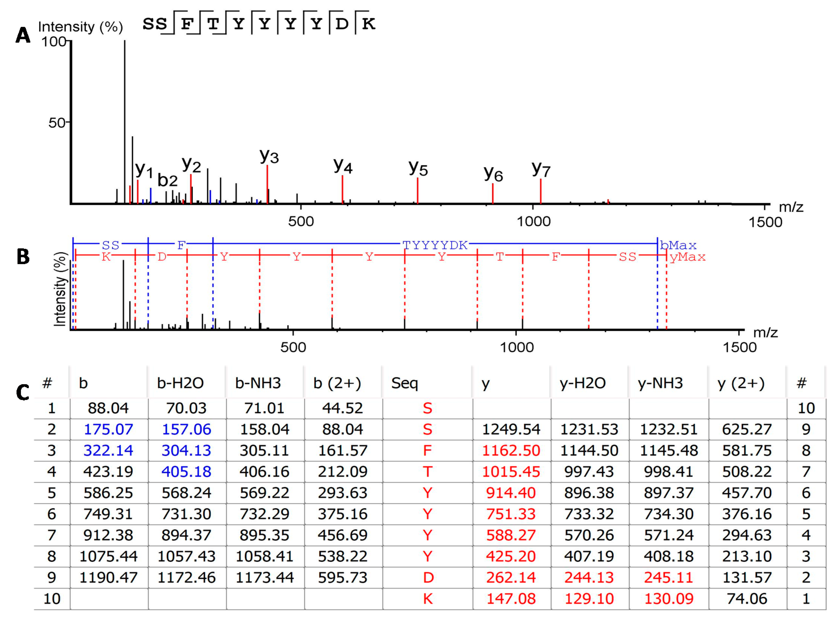Click the y3 peak label in spectrum A
The width and height of the screenshot is (840, 626).
(x=269, y=156)
